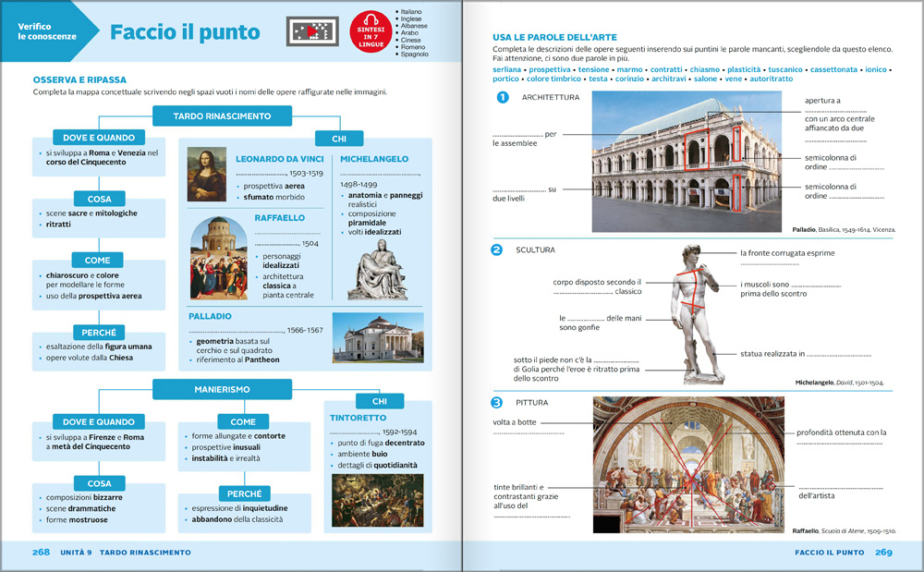Click the PERCHÉ label above esaltazione della figura umana
Screen dimensions: 924x572
point(99,333)
